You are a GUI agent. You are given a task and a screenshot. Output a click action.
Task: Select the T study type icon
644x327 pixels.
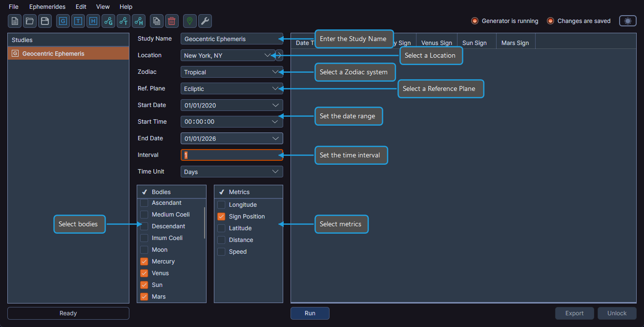[x=78, y=21]
